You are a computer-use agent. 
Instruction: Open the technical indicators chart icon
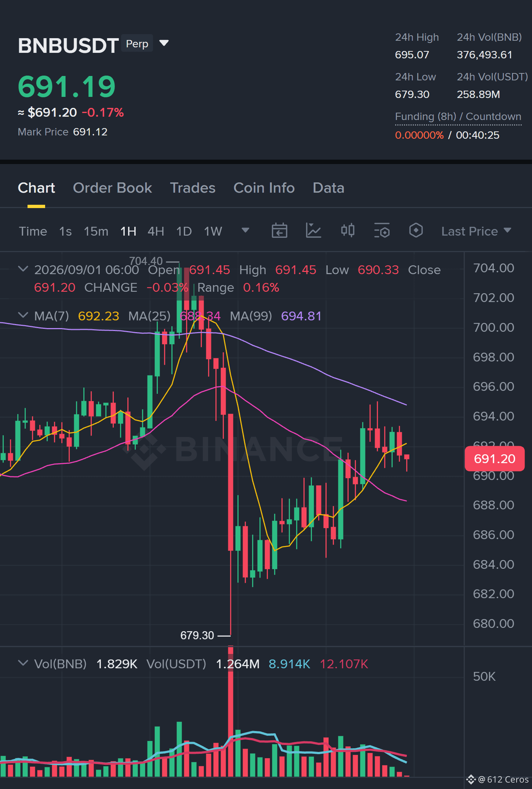313,231
